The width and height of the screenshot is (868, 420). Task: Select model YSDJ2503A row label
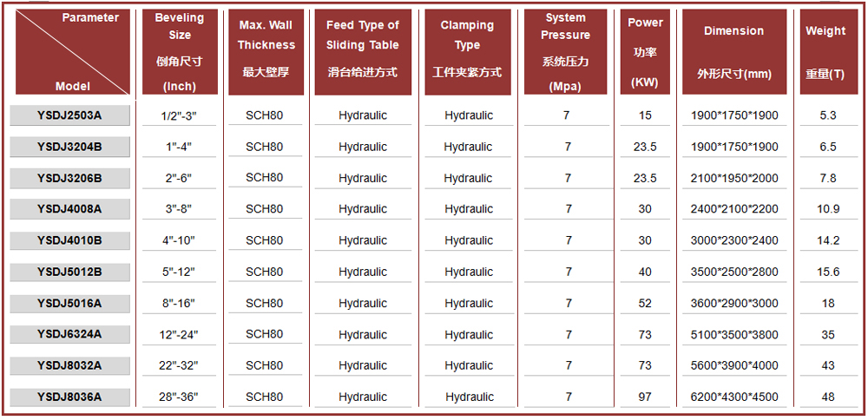(x=69, y=115)
